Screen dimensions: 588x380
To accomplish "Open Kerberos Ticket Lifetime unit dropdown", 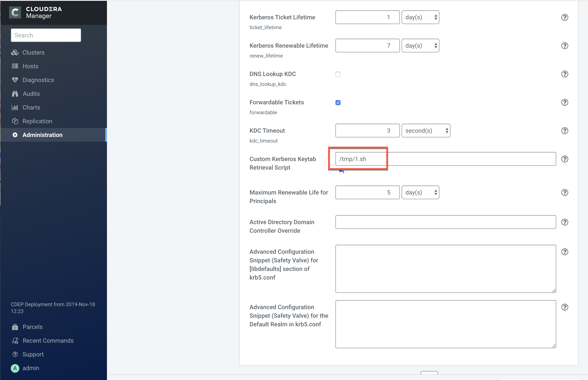I will coord(420,17).
